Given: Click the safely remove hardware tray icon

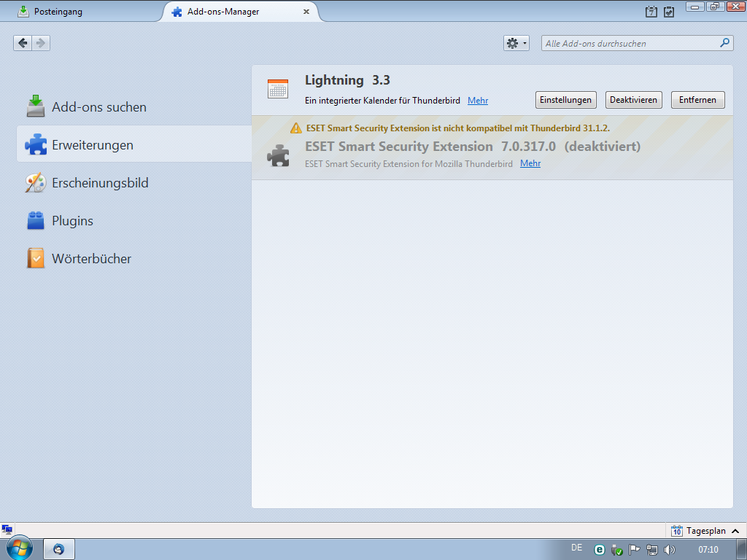Looking at the screenshot, I should (617, 550).
